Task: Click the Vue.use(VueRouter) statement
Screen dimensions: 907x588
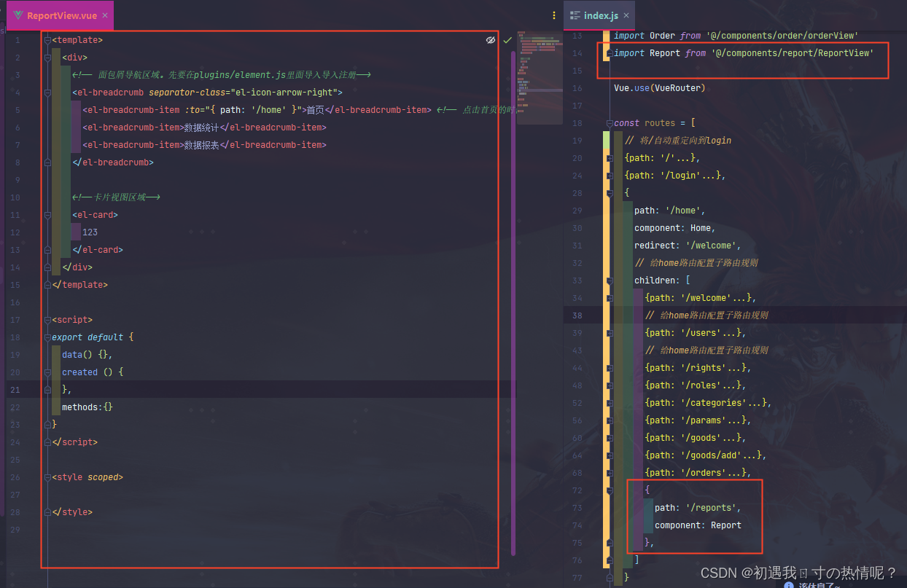Action: [660, 88]
